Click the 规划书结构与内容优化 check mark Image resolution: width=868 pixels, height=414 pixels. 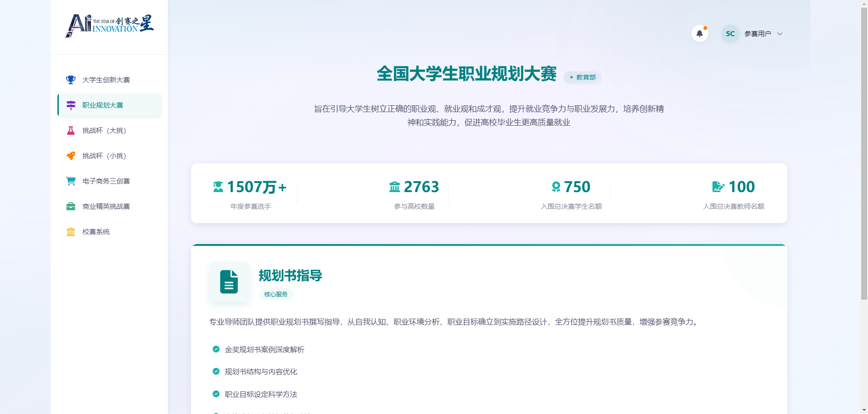[x=216, y=372]
